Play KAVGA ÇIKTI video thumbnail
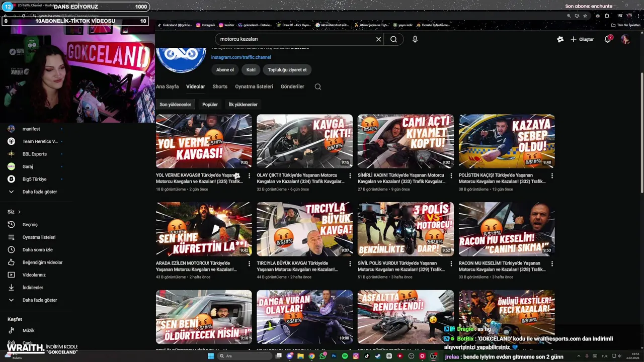The image size is (644, 362). coord(304,141)
